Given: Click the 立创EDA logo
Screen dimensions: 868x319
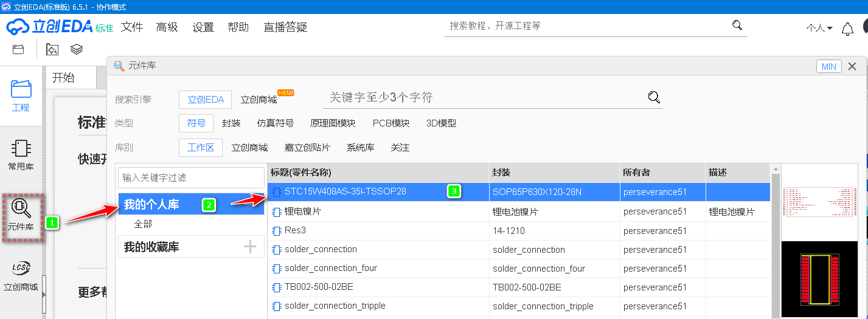Looking at the screenshot, I should point(60,27).
